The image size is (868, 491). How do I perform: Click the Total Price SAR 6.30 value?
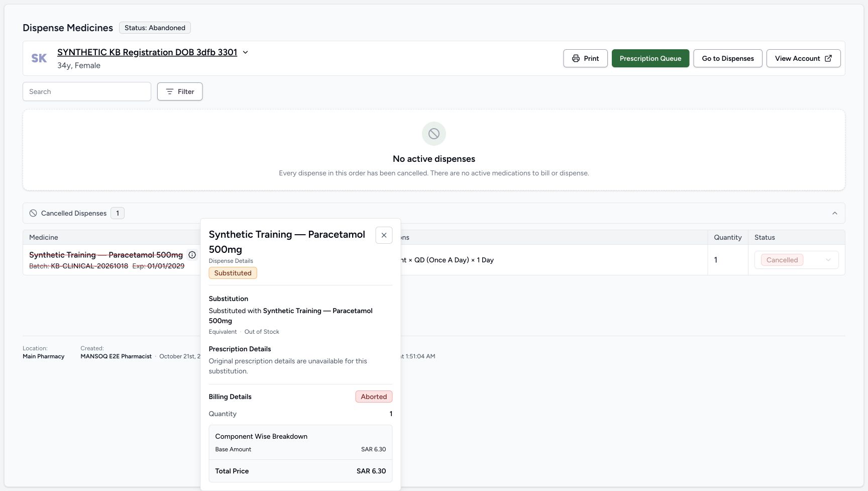pyautogui.click(x=371, y=471)
